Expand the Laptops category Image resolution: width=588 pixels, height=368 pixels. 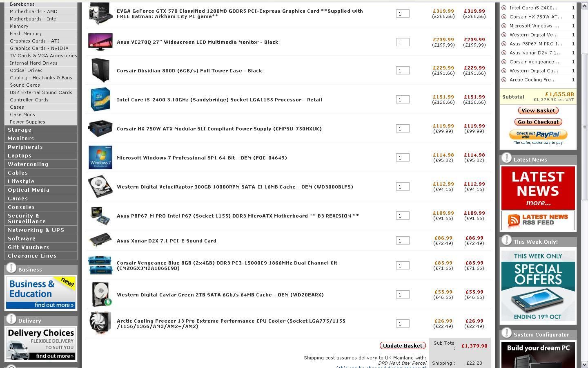coord(41,155)
